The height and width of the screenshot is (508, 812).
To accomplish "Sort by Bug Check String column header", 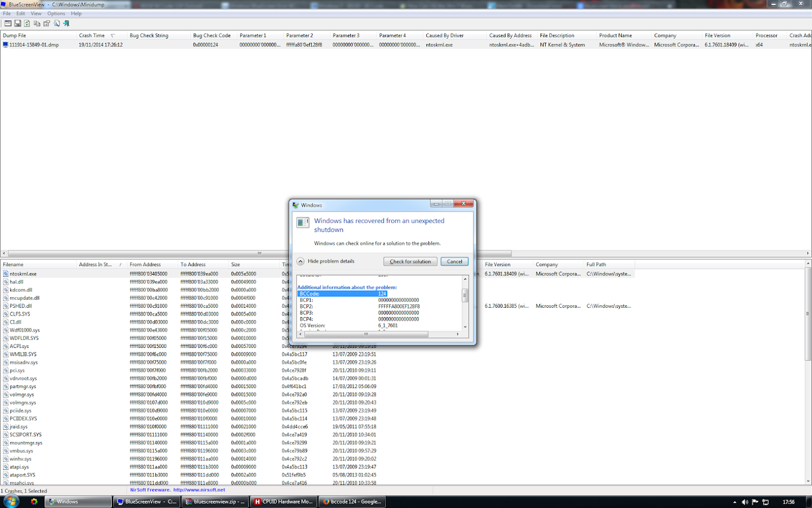I will [x=158, y=36].
